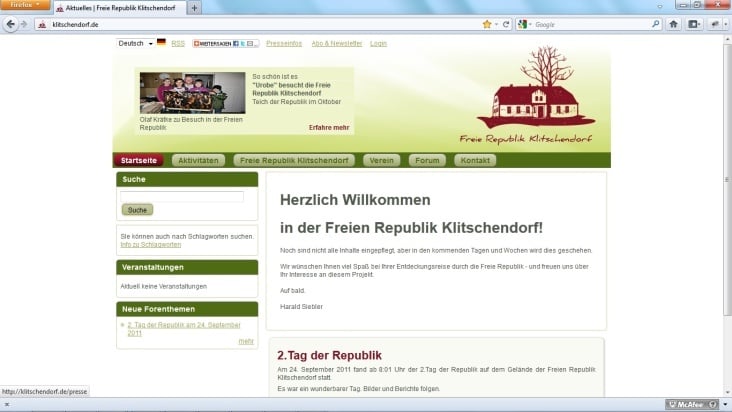Click the Freie Republik Klitschendorf house logo

click(x=534, y=96)
